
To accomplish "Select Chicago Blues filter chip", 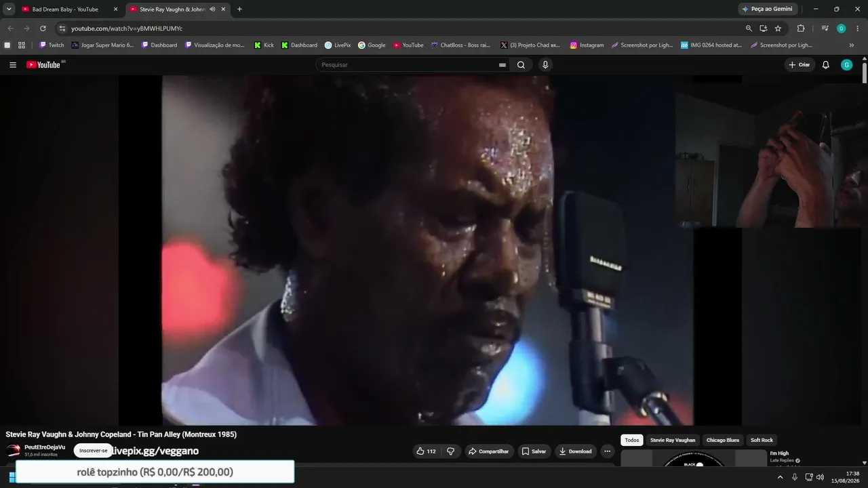I will pyautogui.click(x=723, y=441).
